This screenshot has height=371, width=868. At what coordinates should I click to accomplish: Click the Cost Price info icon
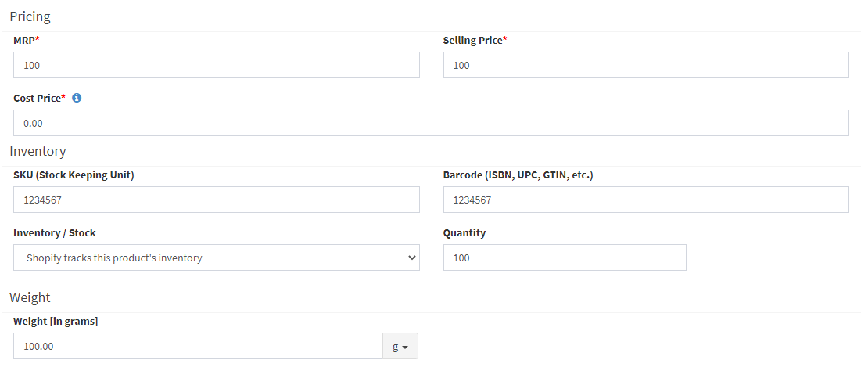77,99
